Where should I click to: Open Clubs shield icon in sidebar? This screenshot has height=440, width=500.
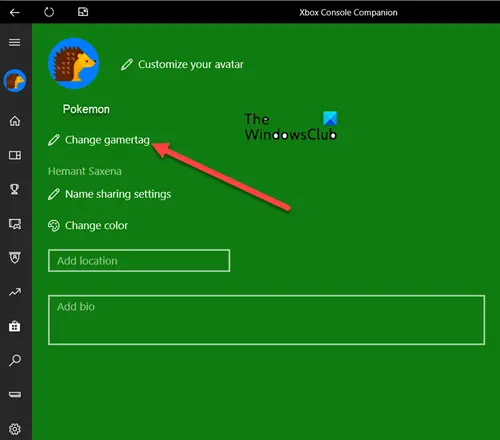(15, 258)
